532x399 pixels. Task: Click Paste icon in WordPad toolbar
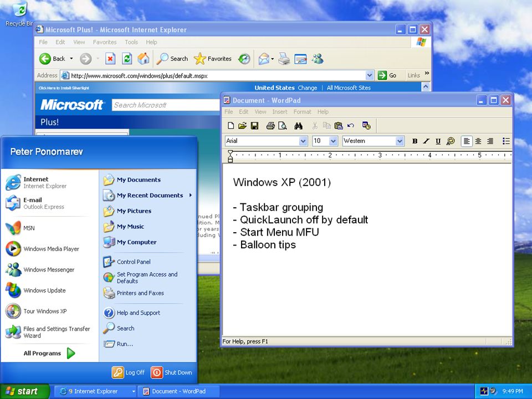tap(338, 126)
